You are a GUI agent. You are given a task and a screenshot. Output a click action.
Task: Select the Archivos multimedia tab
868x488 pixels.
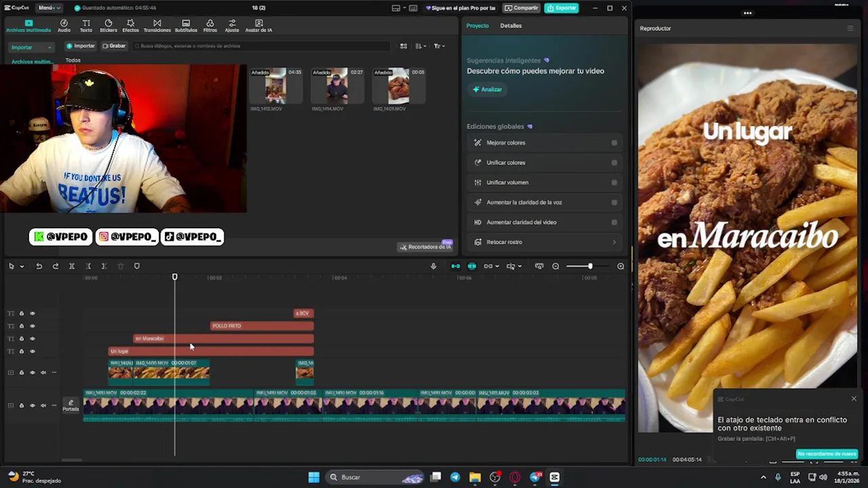coord(28,26)
